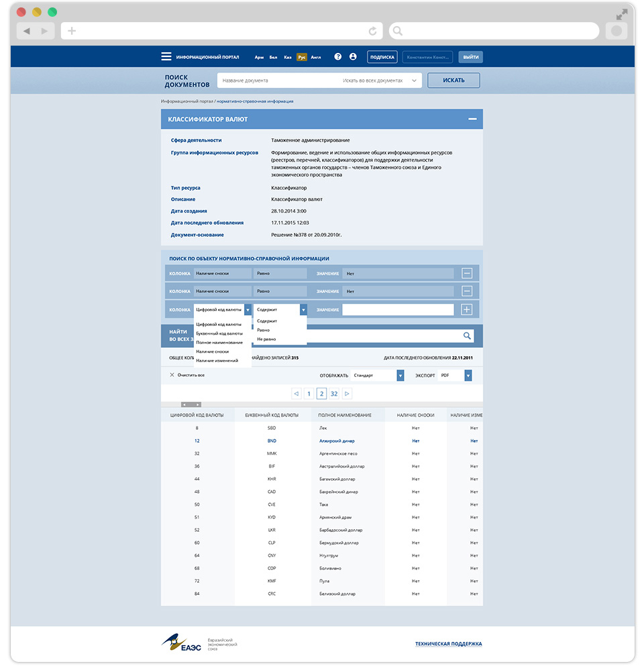Viewport: 644px width, 670px height.
Task: Select Не равно in condition list
Action: pos(266,339)
